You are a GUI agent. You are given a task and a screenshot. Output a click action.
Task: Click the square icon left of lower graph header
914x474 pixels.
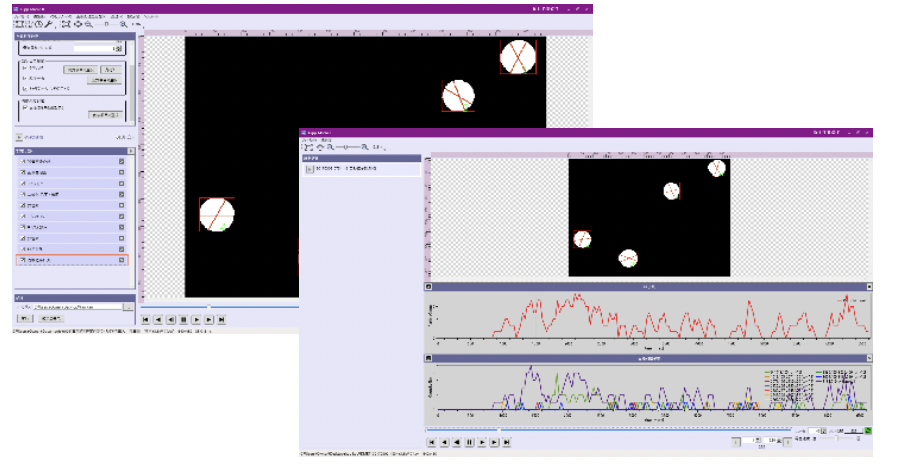tap(428, 358)
